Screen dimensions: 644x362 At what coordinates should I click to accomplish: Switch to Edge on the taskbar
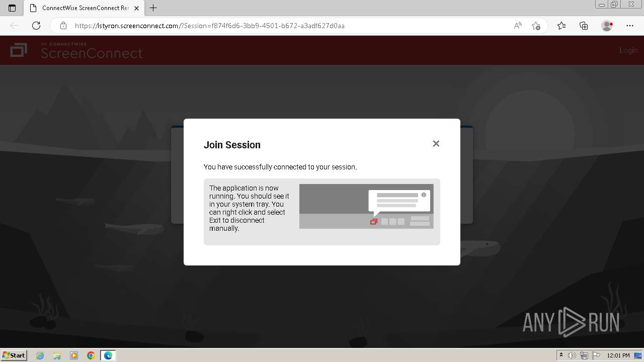tap(108, 355)
